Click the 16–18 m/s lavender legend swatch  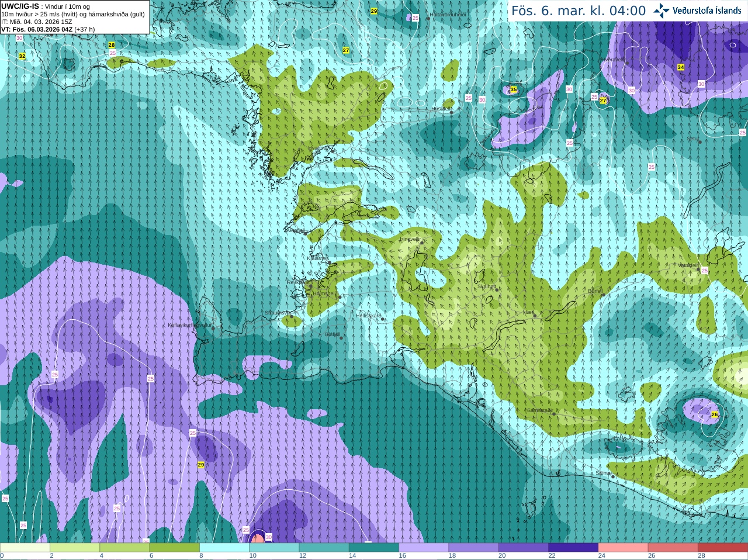(x=424, y=548)
